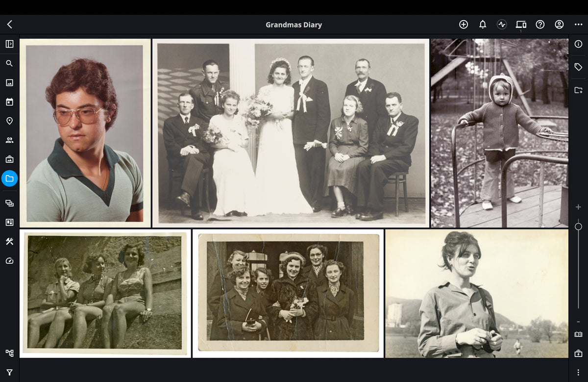Open the sync activity monitor icon
Screen dimensions: 588x382
(x=501, y=25)
